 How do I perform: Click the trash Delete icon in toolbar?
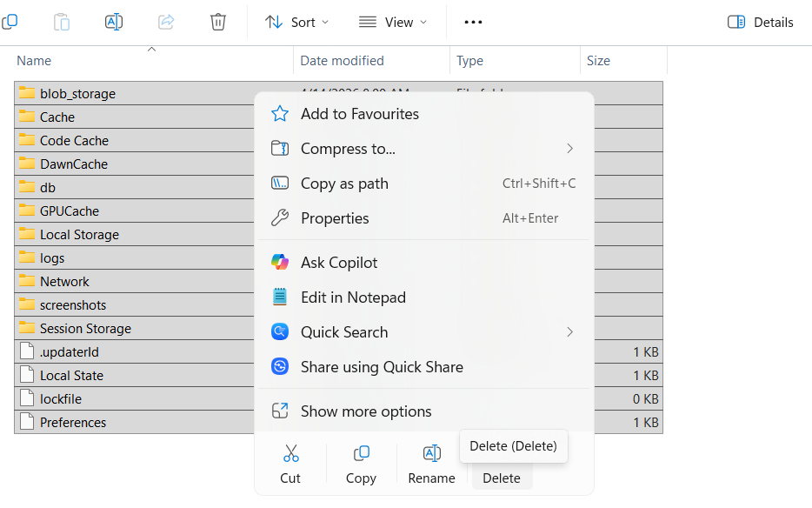(x=218, y=22)
